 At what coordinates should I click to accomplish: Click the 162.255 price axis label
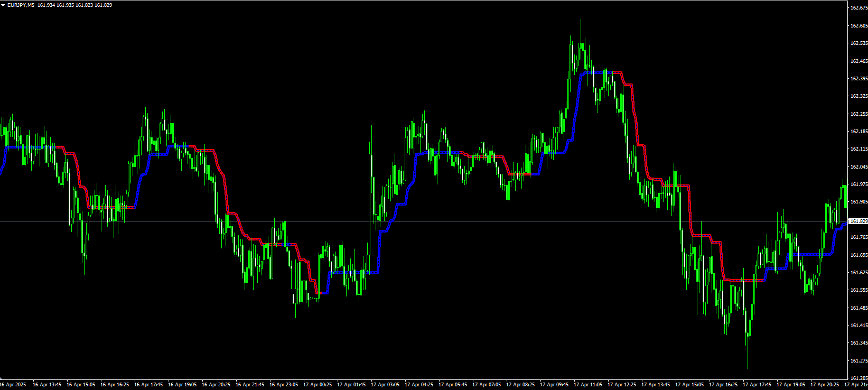tap(858, 114)
